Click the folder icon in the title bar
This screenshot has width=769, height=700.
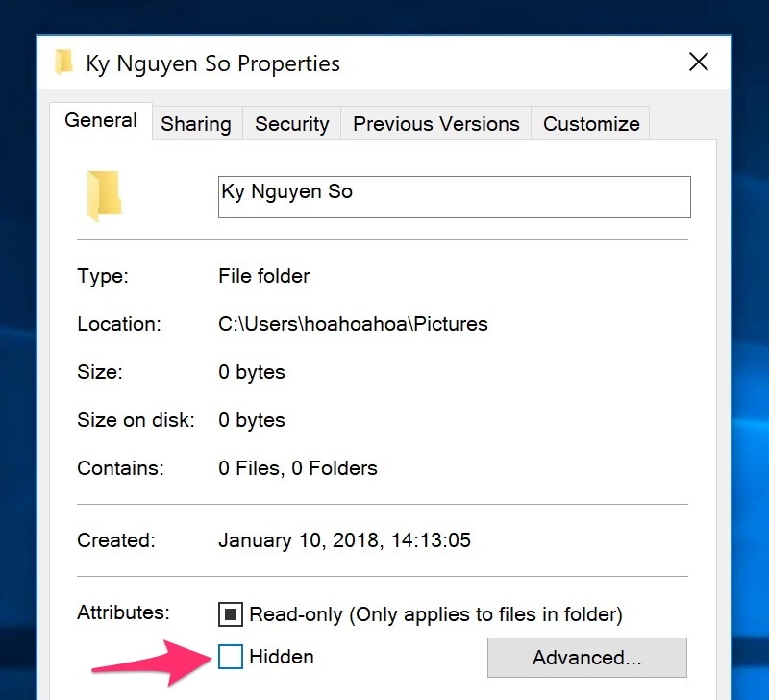65,62
